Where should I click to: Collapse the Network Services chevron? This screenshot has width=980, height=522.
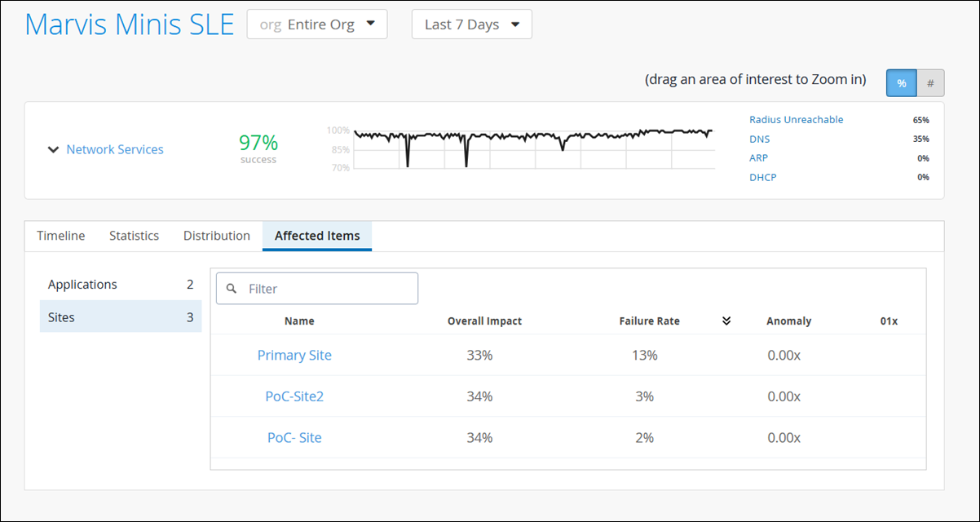[53, 150]
